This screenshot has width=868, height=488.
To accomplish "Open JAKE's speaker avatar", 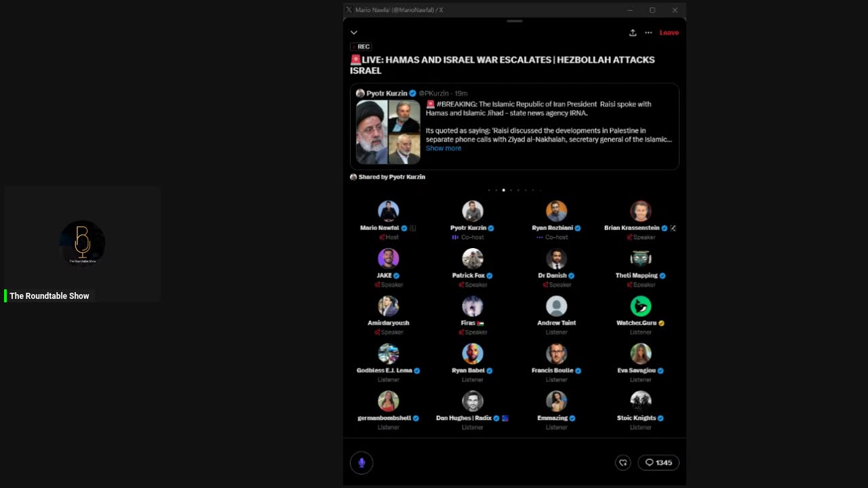I will 389,258.
